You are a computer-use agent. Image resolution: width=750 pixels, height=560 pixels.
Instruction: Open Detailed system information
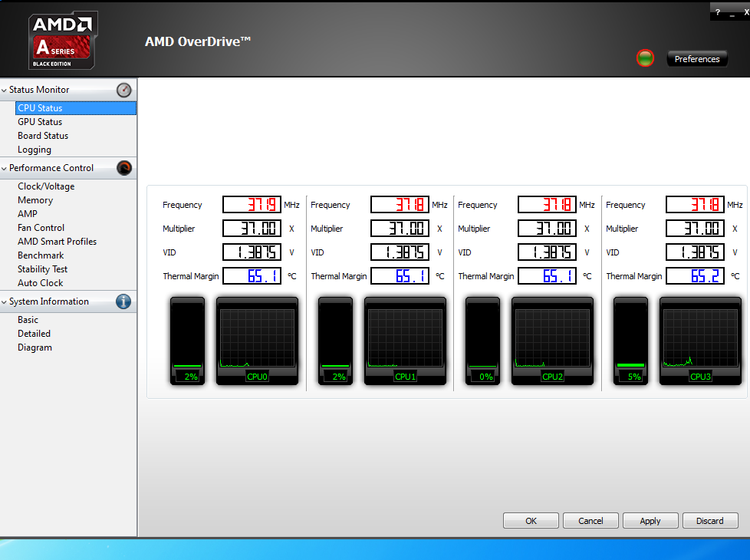tap(34, 334)
